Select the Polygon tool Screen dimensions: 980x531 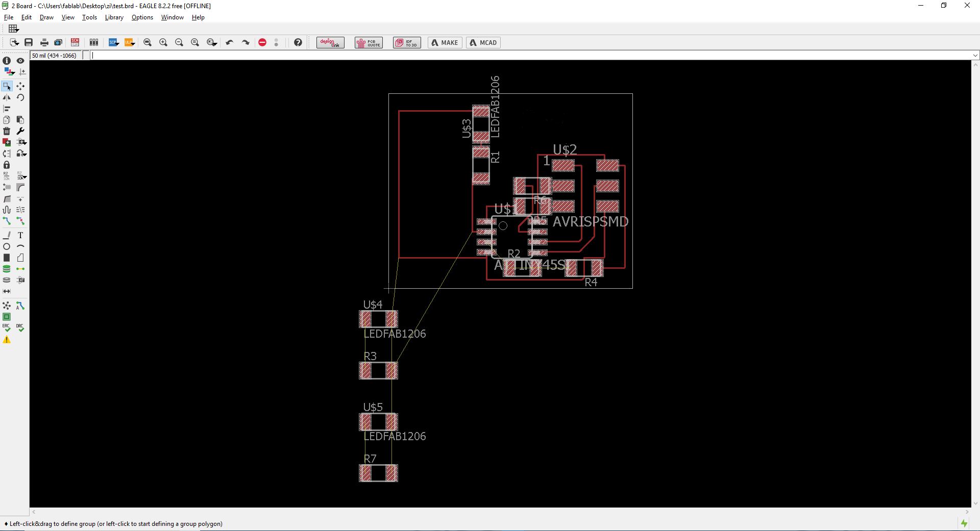pos(20,258)
